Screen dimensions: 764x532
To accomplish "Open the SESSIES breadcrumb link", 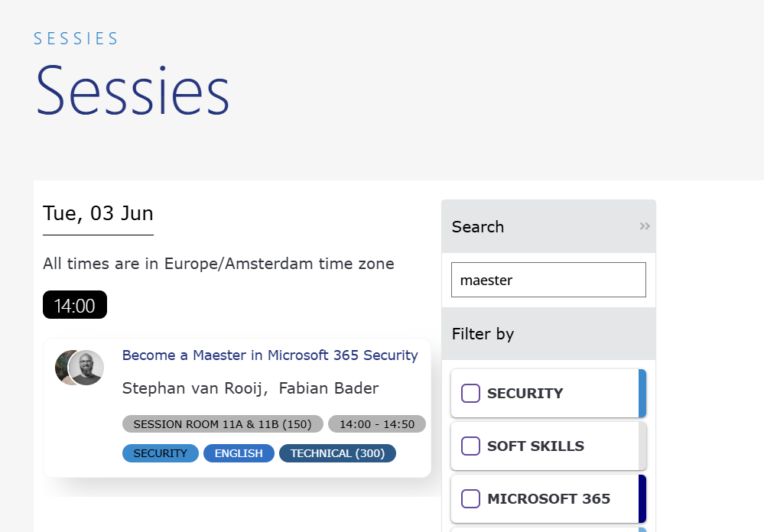I will [x=76, y=38].
